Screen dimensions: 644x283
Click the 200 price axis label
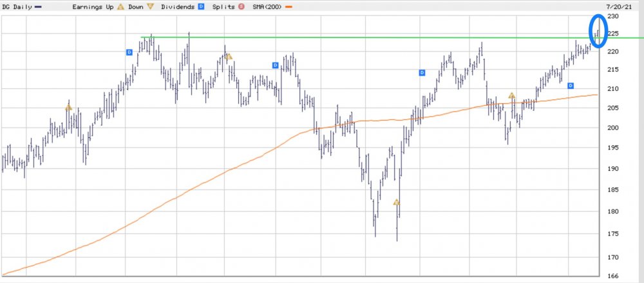click(x=612, y=128)
